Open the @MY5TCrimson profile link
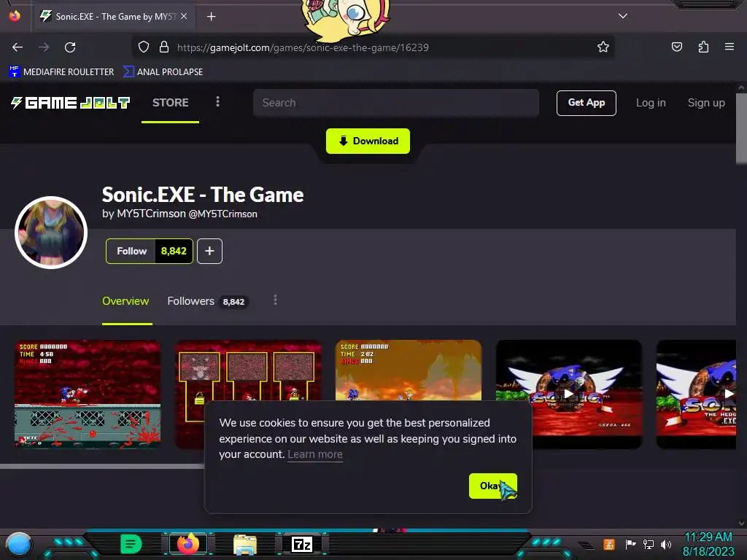Screen dimensions: 747x560 [223, 214]
